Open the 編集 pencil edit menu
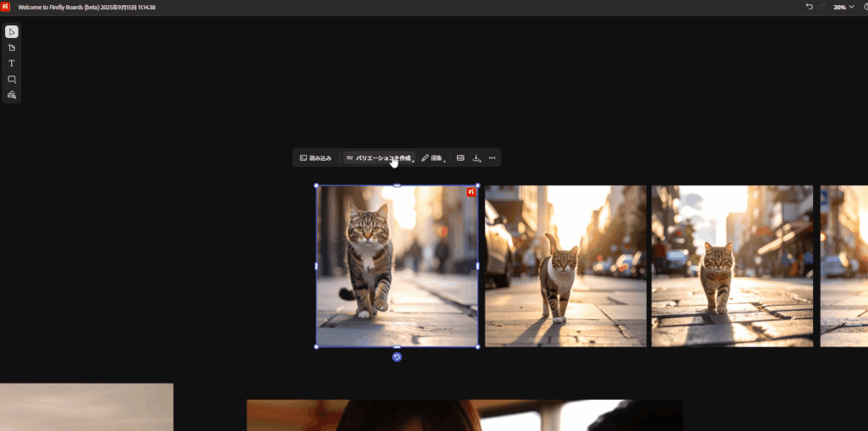The width and height of the screenshot is (868, 431). (x=433, y=158)
